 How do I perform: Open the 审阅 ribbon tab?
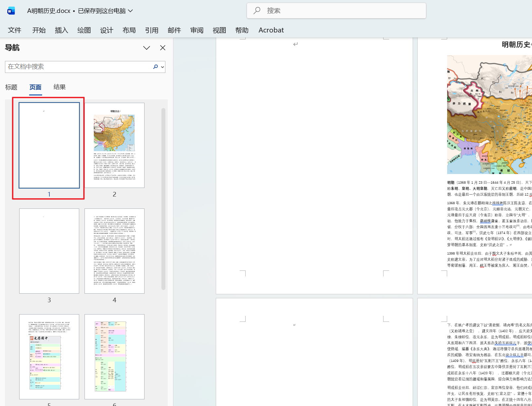pos(197,30)
